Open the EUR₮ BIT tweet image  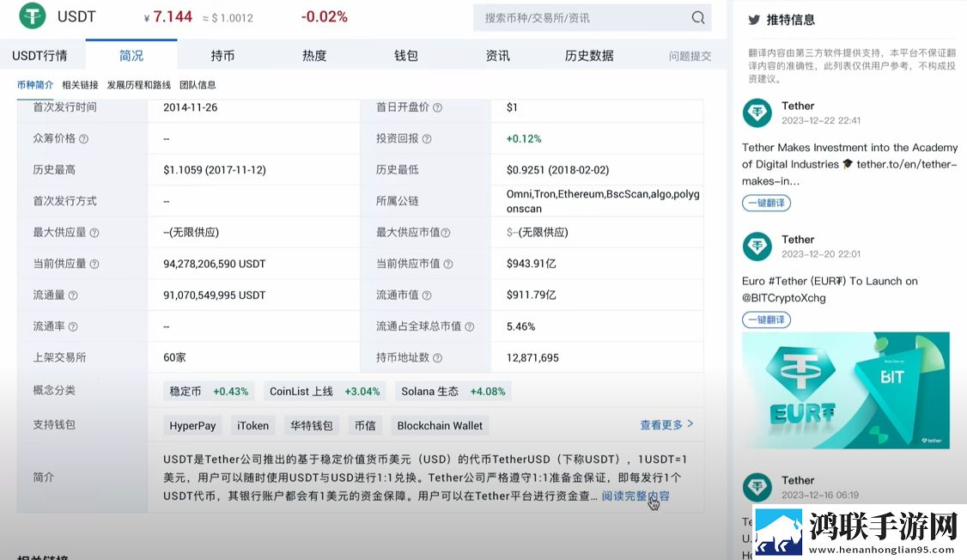coord(846,391)
